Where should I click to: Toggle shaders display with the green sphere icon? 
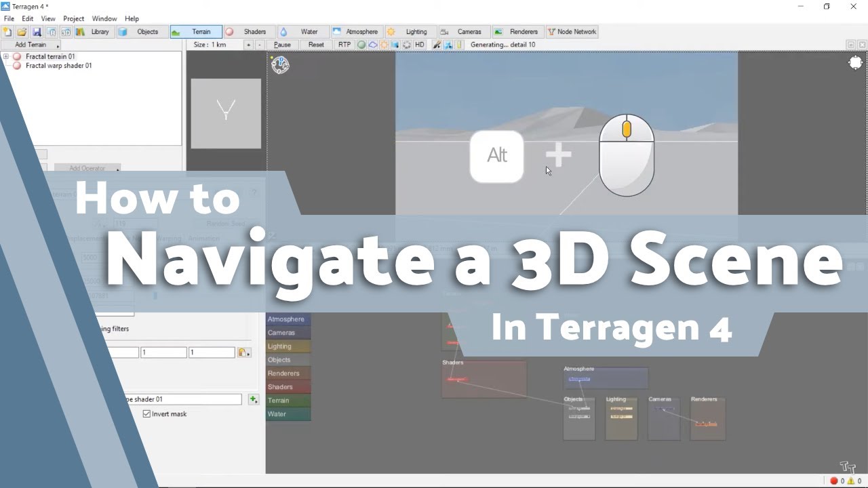point(361,45)
